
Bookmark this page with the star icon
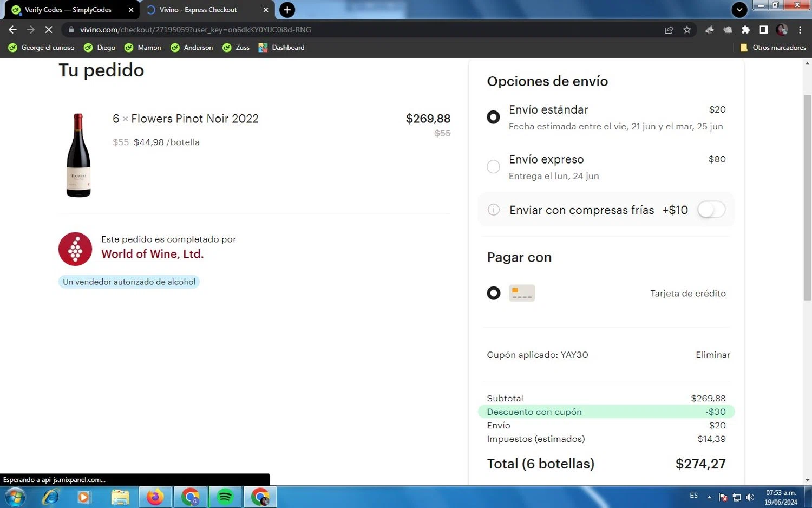(687, 30)
